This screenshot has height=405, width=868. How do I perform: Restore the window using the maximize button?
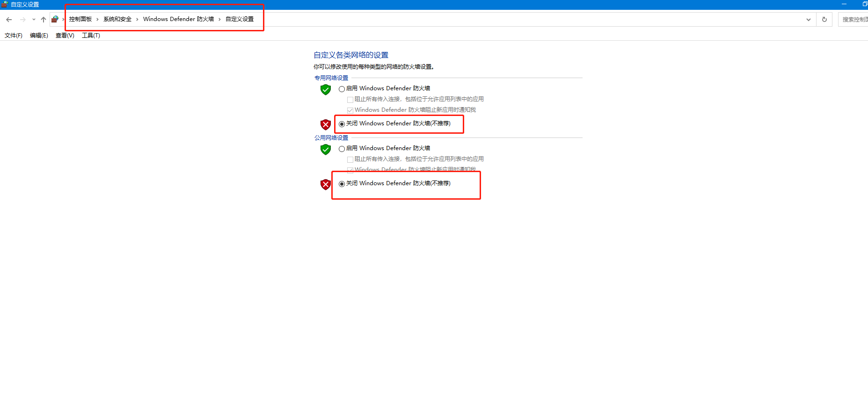click(864, 4)
